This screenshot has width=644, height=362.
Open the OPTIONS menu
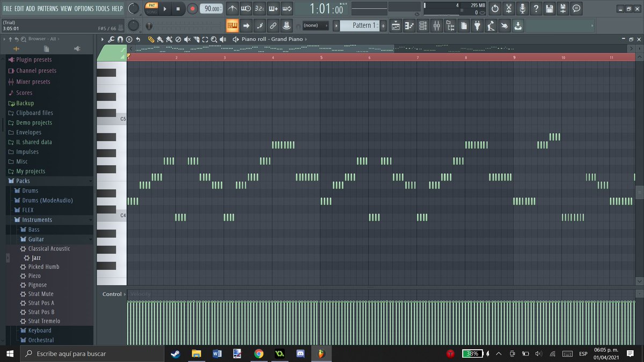pos(84,9)
